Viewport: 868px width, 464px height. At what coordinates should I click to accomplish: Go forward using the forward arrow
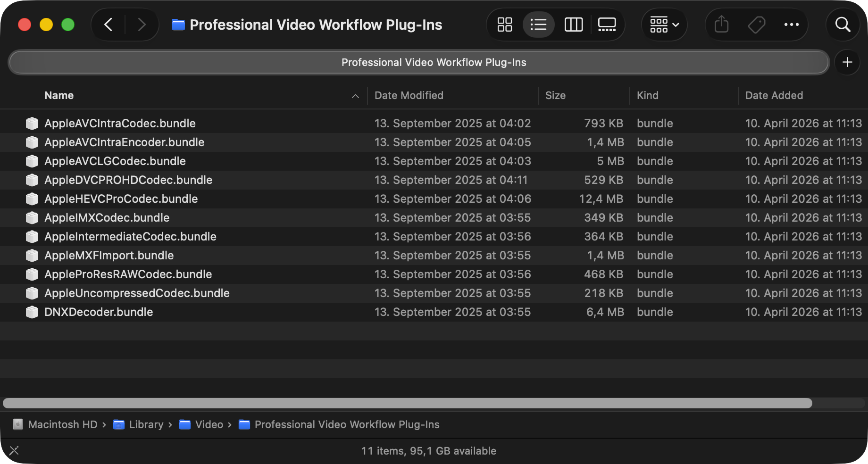[x=142, y=25]
